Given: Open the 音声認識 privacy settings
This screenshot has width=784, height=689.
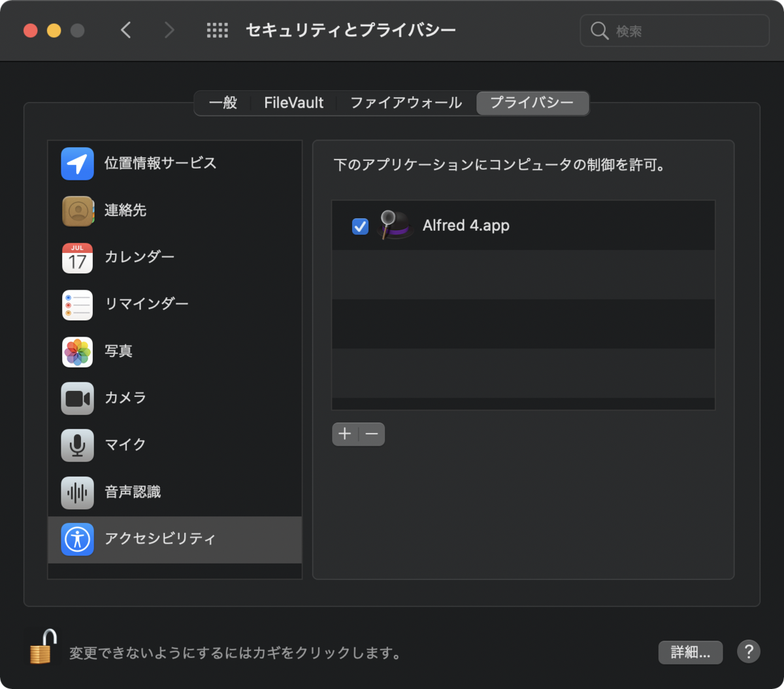Looking at the screenshot, I should (x=77, y=492).
